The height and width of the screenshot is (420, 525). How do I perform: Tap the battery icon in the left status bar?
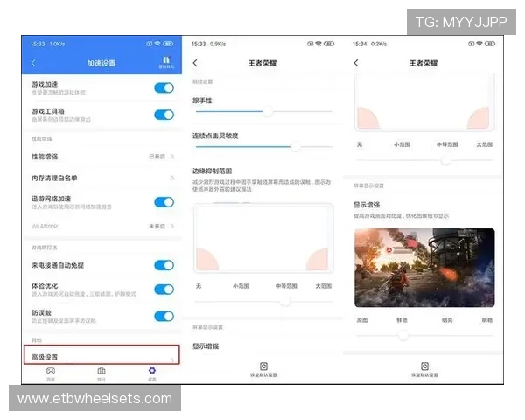(x=168, y=44)
